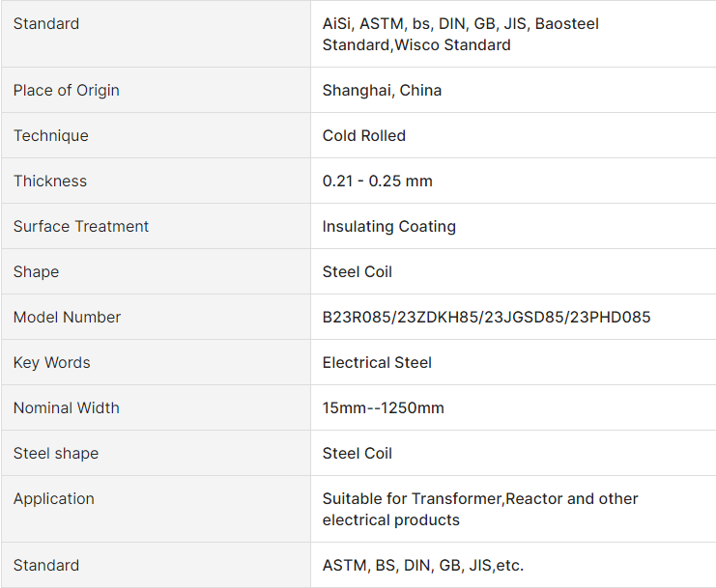Click the 'Surface Treatment' label
This screenshot has width=716, height=588.
point(81,226)
